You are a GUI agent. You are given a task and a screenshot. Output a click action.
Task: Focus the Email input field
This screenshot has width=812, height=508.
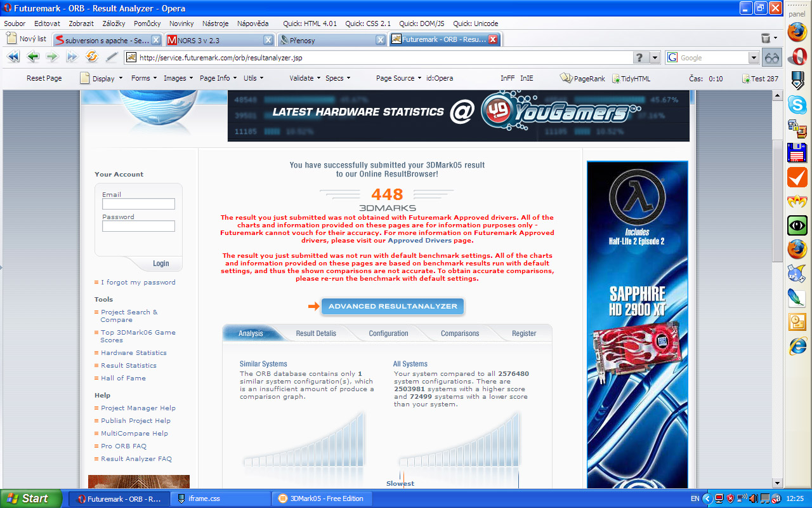pos(138,204)
